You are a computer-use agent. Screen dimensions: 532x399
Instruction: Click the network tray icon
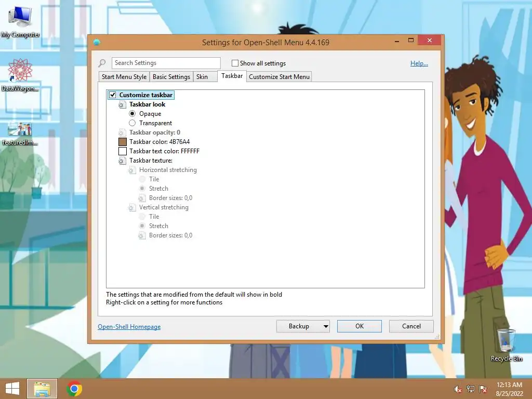point(471,389)
